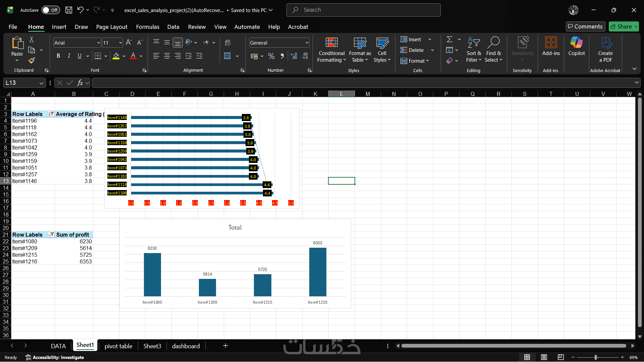Expand the General number format dropdown
The image size is (644, 362).
pos(307,43)
